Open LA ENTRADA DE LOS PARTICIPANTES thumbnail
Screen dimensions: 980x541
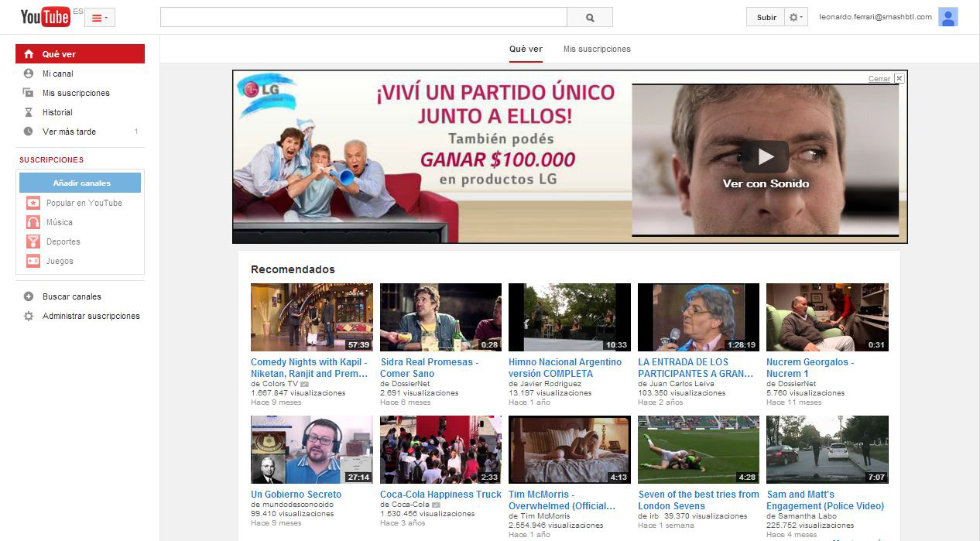pos(698,317)
